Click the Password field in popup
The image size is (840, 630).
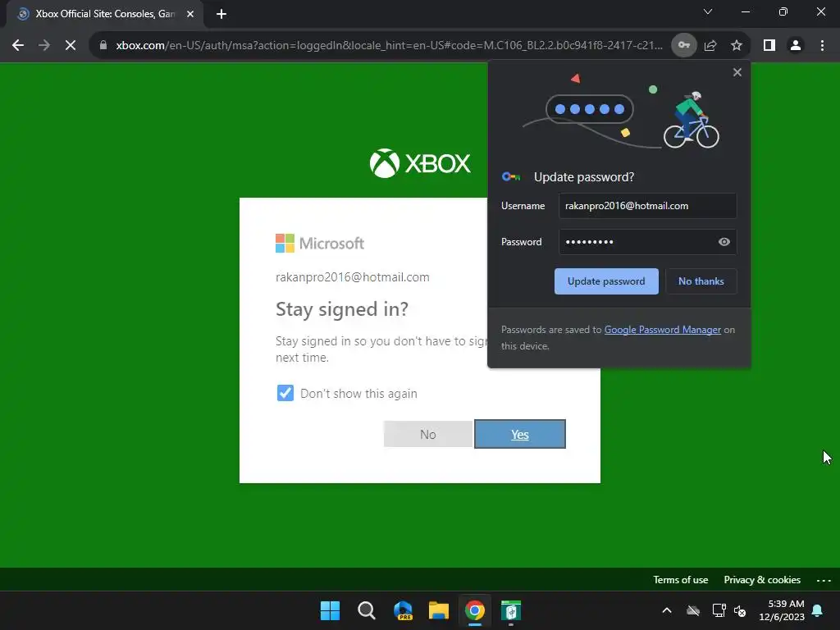(648, 242)
